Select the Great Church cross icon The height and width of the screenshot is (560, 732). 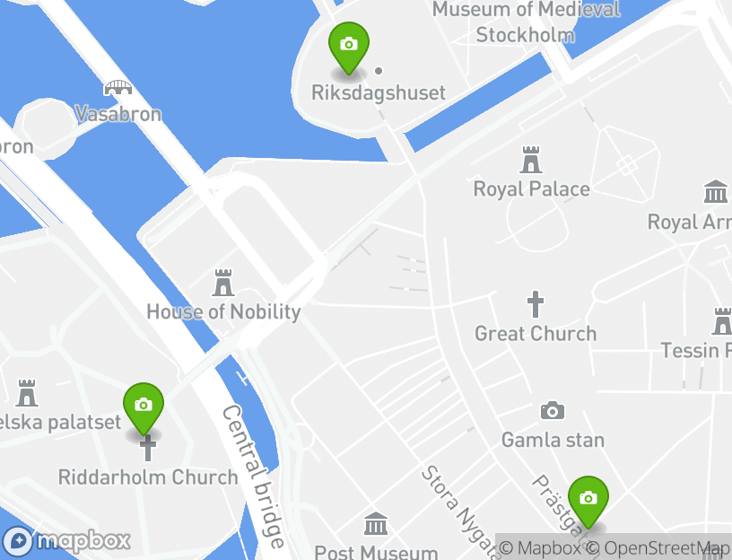point(536,304)
